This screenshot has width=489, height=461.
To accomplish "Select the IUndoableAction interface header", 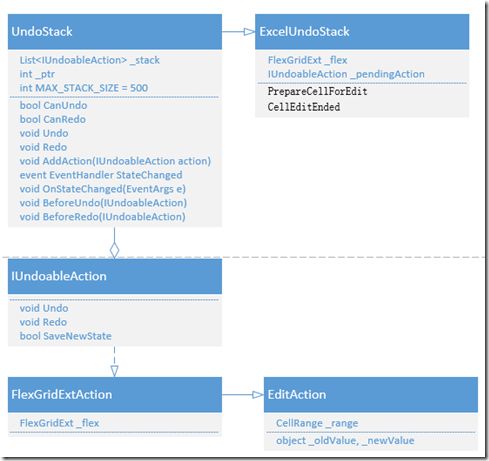I will 115,276.
